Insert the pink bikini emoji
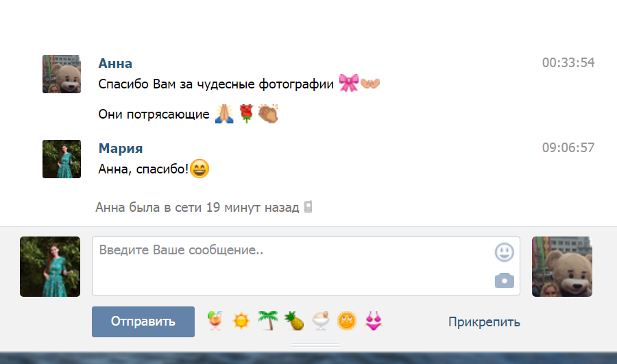This screenshot has width=617, height=364. coord(374,321)
